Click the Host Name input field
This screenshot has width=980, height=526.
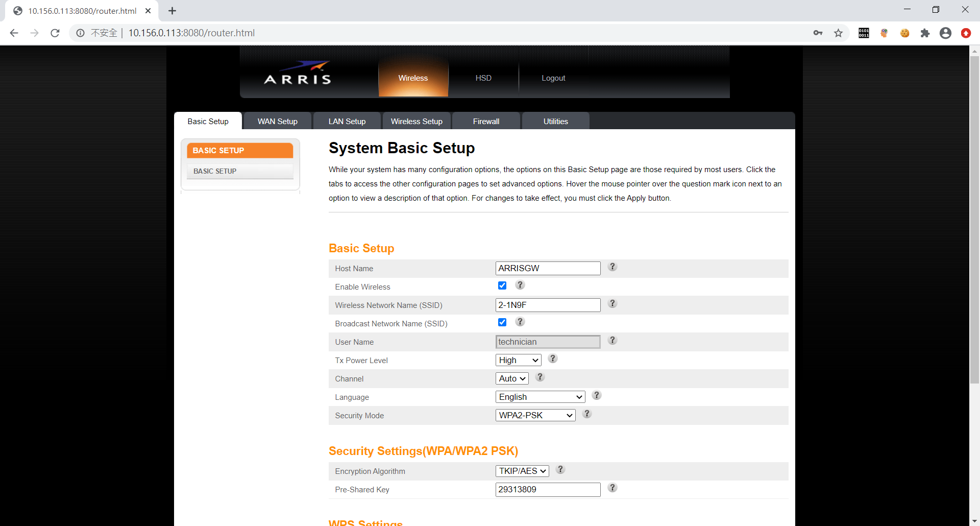tap(548, 268)
